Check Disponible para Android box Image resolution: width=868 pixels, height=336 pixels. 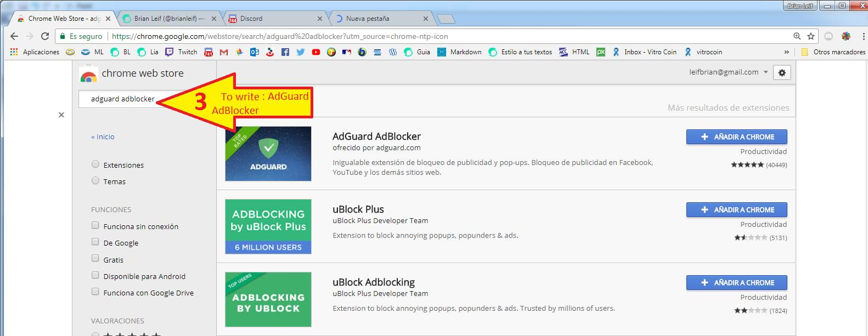(95, 275)
